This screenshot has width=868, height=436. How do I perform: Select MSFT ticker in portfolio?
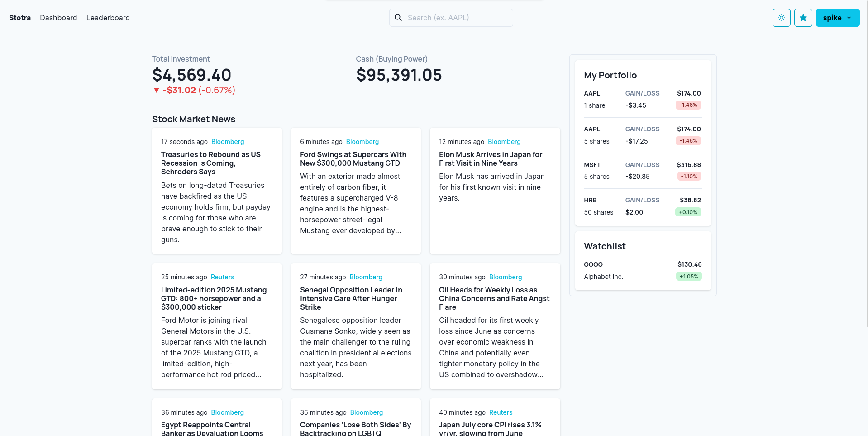[592, 165]
